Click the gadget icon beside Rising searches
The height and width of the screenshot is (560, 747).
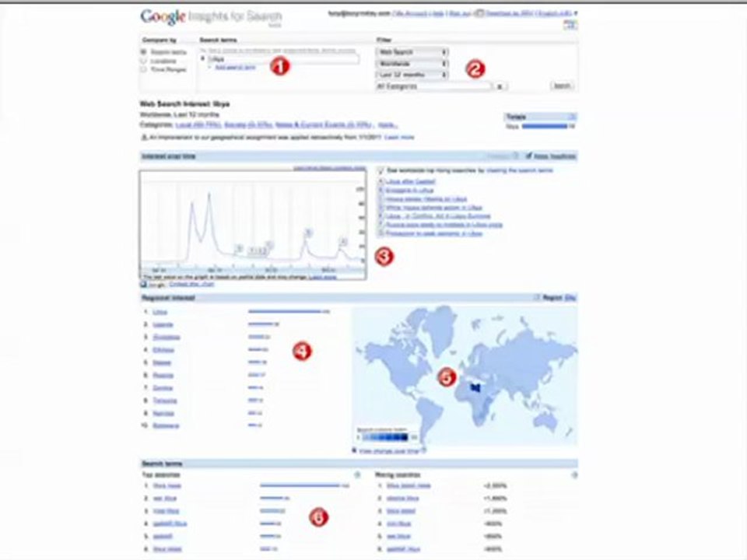(574, 474)
